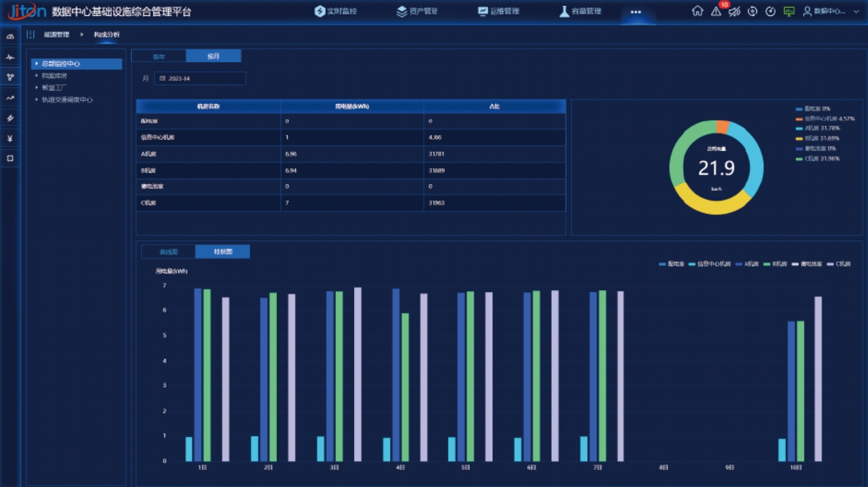Click the muted sound icon in header
Screen dimensions: 868x487
(734, 11)
